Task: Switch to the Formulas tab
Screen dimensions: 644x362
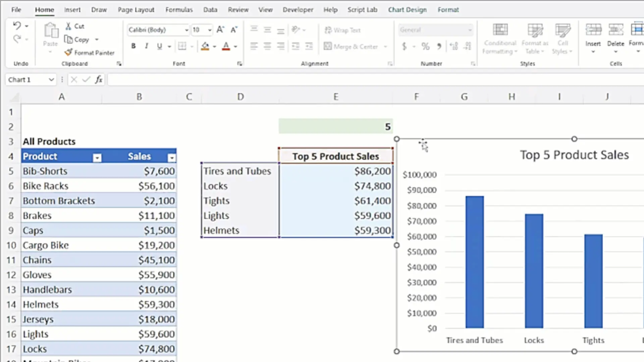Action: pyautogui.click(x=179, y=10)
